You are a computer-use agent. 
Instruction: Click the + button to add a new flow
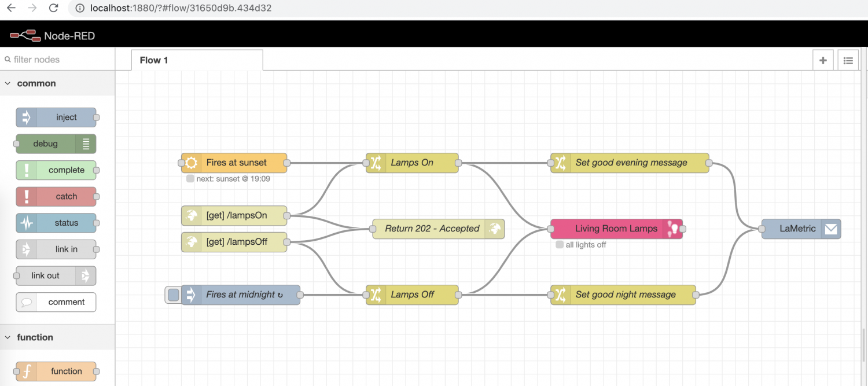823,60
